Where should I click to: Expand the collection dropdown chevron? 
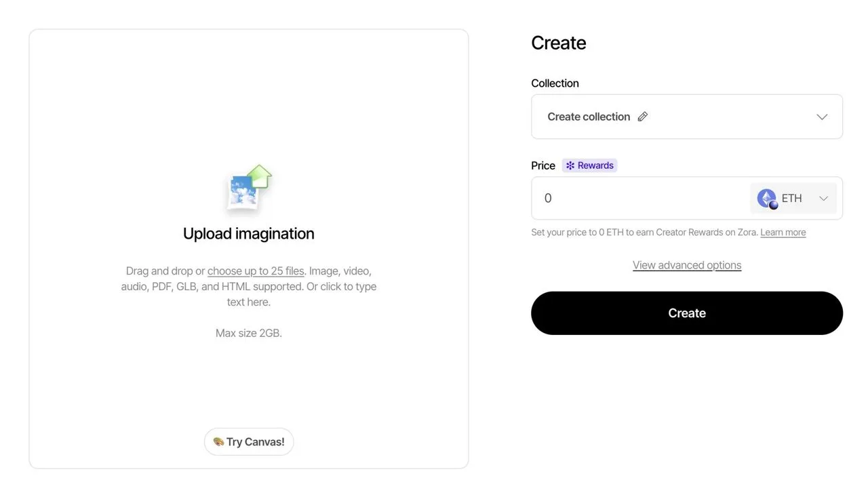pyautogui.click(x=822, y=117)
